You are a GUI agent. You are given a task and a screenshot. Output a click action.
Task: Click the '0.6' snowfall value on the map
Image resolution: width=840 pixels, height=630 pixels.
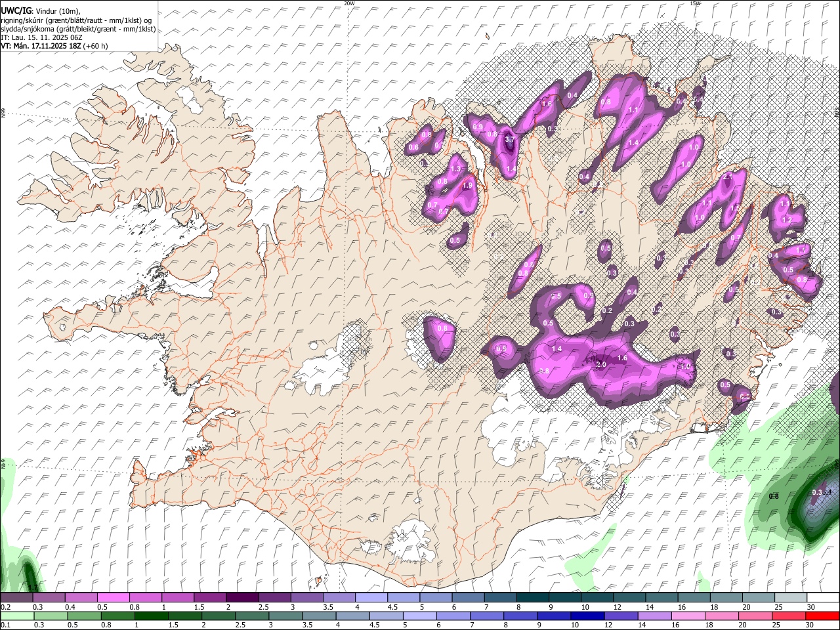(x=413, y=148)
